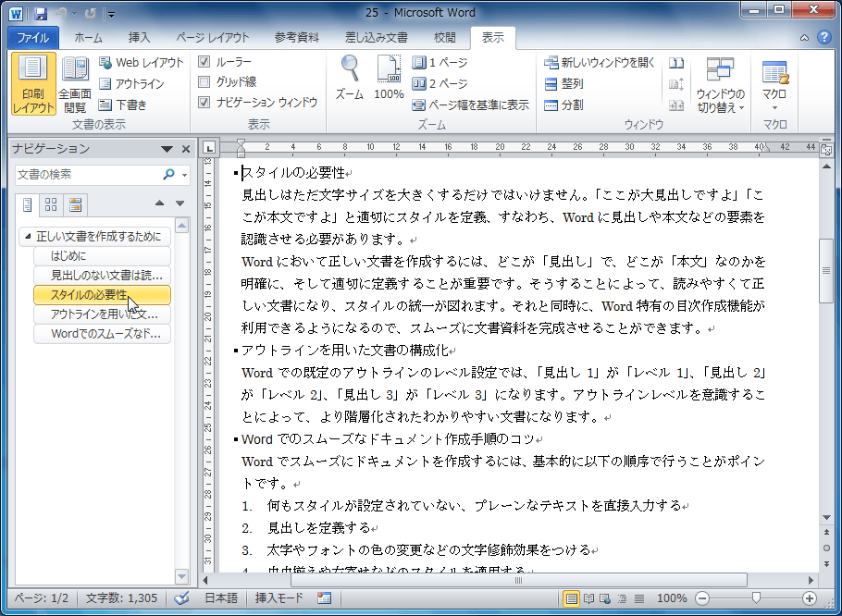Switch to 挿入 tab
Screen dimensions: 842x616
(x=139, y=38)
